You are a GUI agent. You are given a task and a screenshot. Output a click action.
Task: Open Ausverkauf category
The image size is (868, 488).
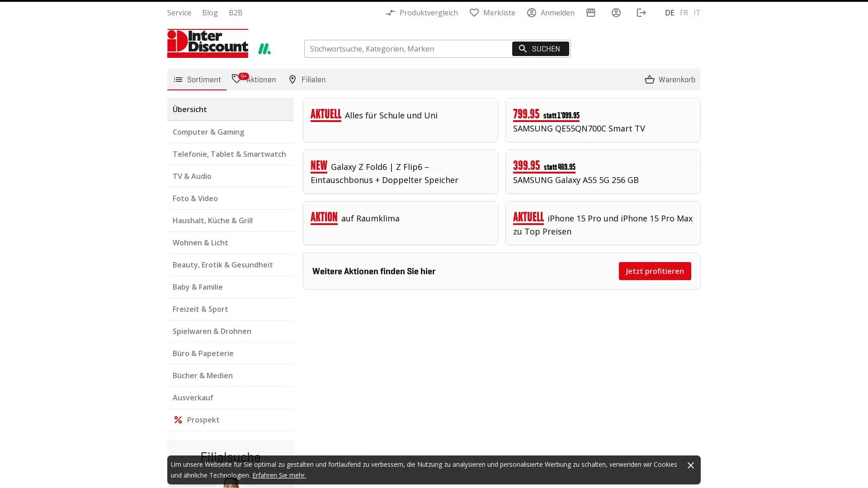point(231,398)
